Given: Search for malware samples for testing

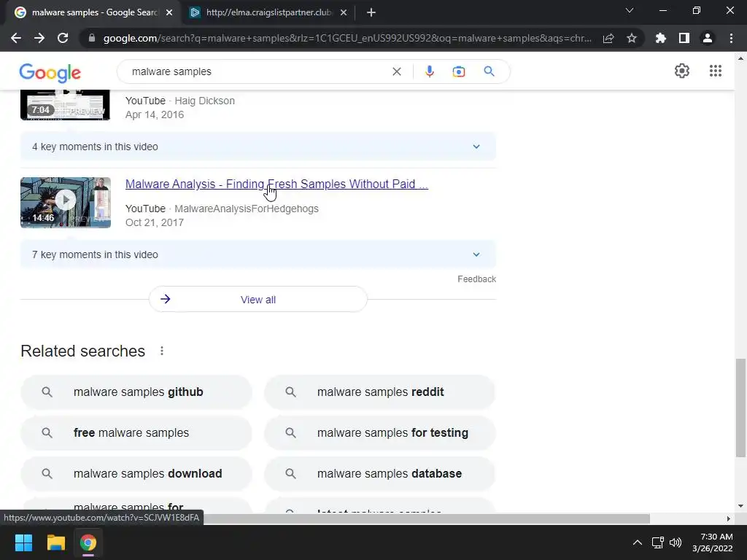Looking at the screenshot, I should (379, 433).
